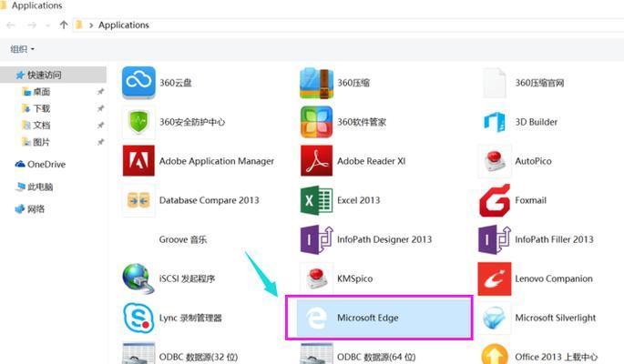Open the 360云盘 cloud icon
This screenshot has height=364, width=624.
[x=138, y=83]
